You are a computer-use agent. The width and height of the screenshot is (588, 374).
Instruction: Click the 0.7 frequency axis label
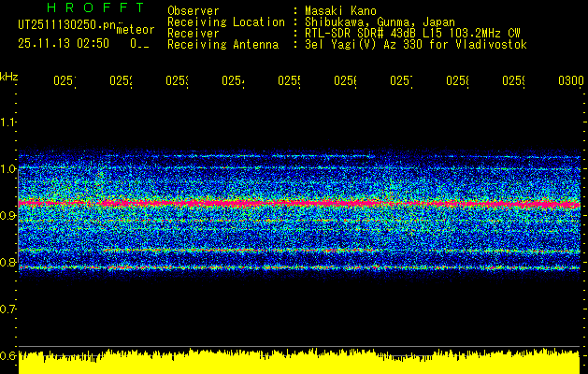click(x=7, y=309)
